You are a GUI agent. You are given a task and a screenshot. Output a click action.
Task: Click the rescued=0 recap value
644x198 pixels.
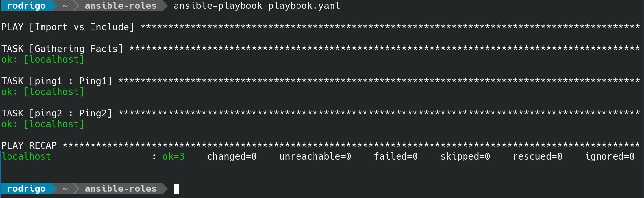(x=537, y=156)
